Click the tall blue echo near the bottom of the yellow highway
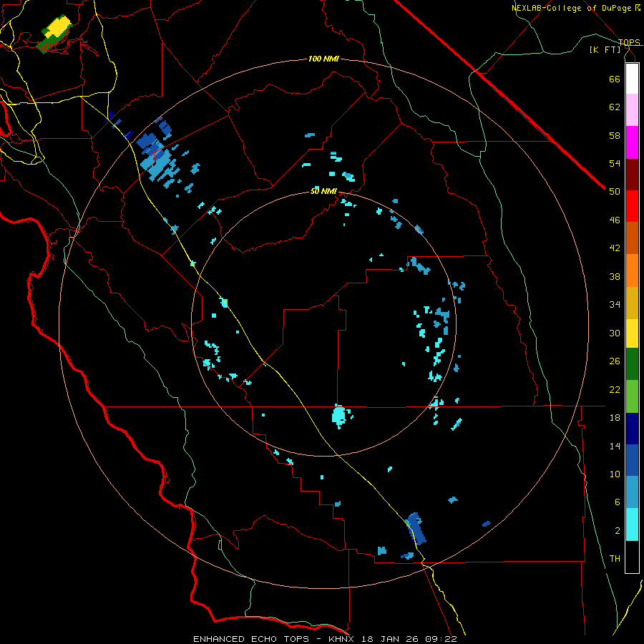 click(416, 528)
